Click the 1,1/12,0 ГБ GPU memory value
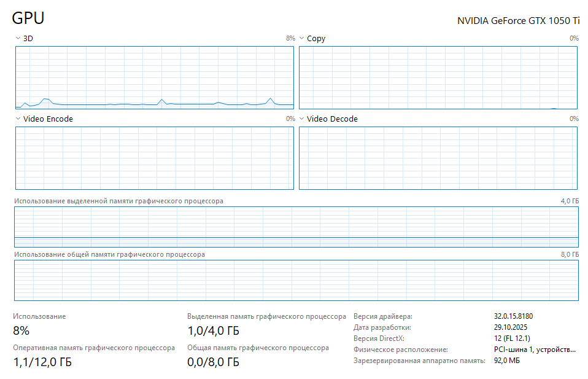 pyautogui.click(x=42, y=362)
